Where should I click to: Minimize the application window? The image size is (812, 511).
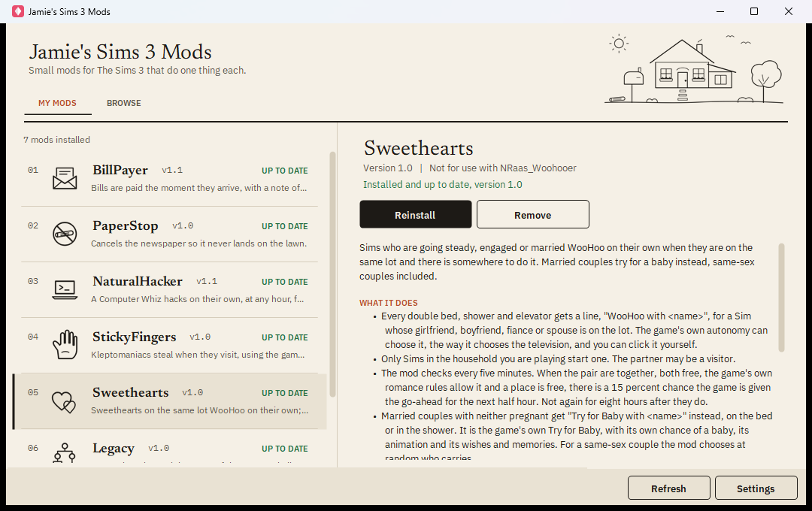point(720,11)
